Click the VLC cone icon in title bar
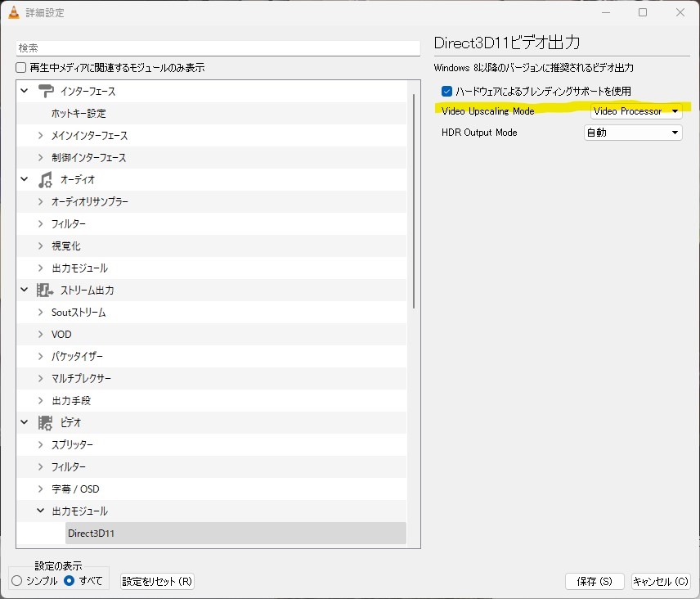This screenshot has height=599, width=700. (x=14, y=12)
